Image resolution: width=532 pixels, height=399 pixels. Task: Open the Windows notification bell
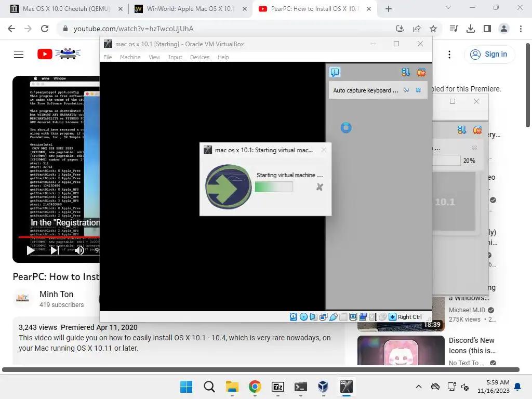pos(518,387)
